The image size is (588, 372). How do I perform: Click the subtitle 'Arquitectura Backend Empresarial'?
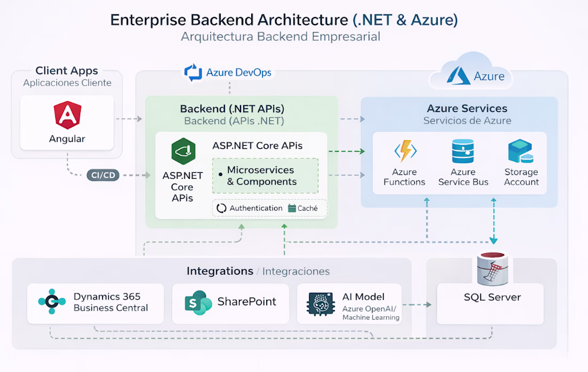[x=281, y=37]
